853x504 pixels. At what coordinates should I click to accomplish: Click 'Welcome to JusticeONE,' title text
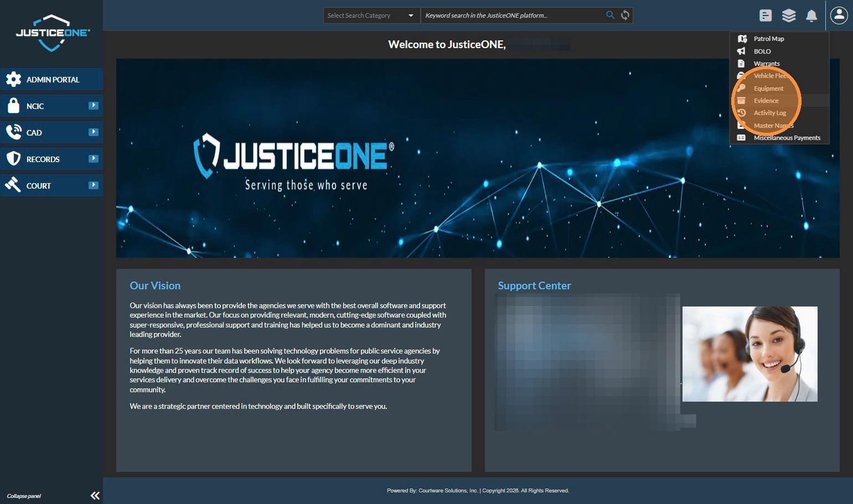point(447,44)
